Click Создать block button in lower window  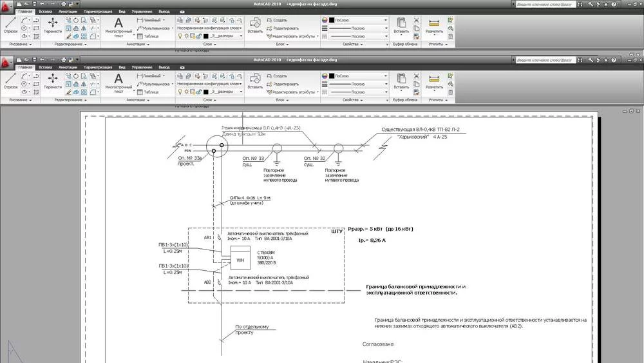pyautogui.click(x=277, y=76)
